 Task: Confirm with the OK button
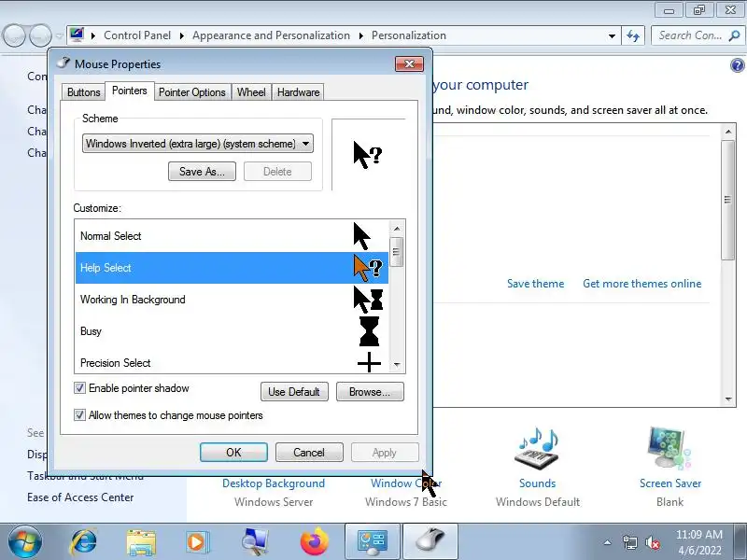click(x=233, y=452)
